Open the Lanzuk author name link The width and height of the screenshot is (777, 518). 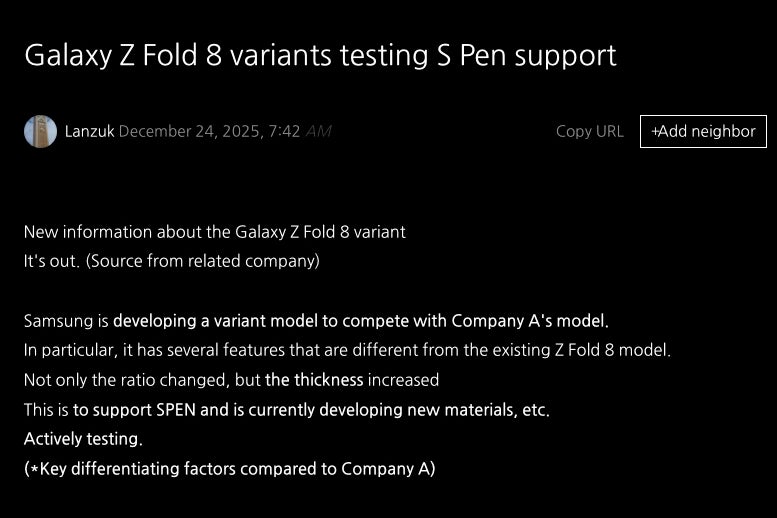tap(89, 131)
